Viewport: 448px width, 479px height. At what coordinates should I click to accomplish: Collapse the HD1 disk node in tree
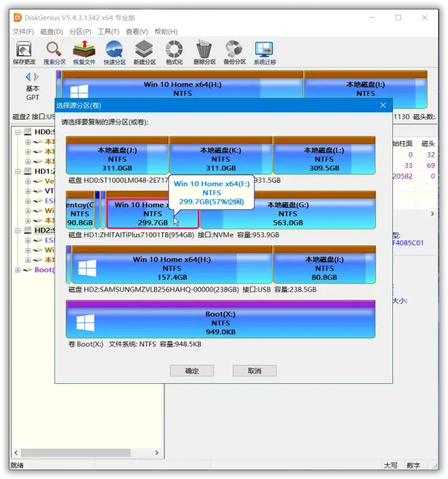(x=18, y=171)
